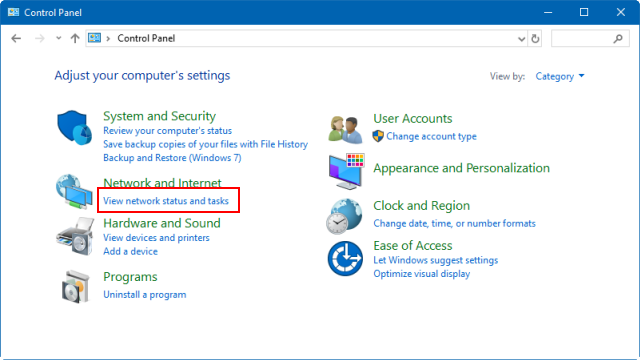Open the recent locations dropdown arrow

(58, 38)
